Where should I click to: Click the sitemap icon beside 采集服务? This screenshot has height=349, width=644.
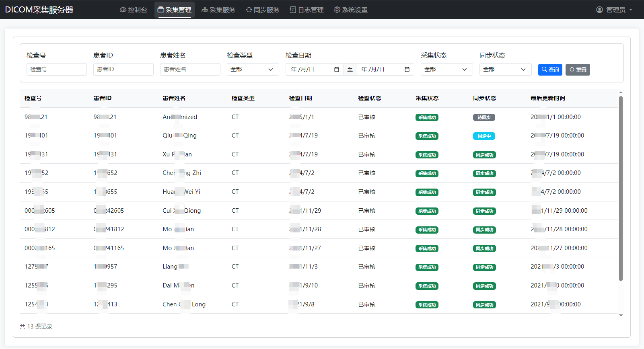[x=205, y=10]
